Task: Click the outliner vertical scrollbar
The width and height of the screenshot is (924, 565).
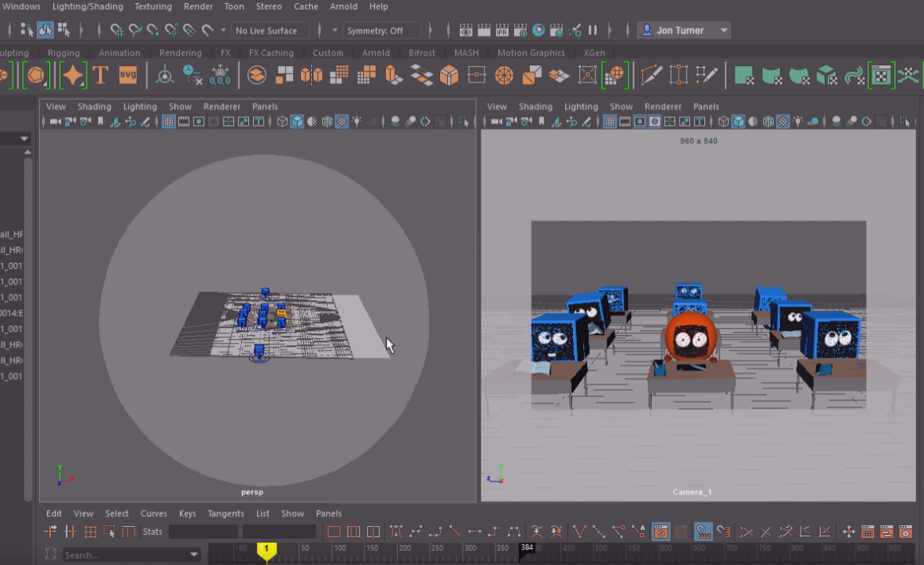Action: tap(28, 327)
